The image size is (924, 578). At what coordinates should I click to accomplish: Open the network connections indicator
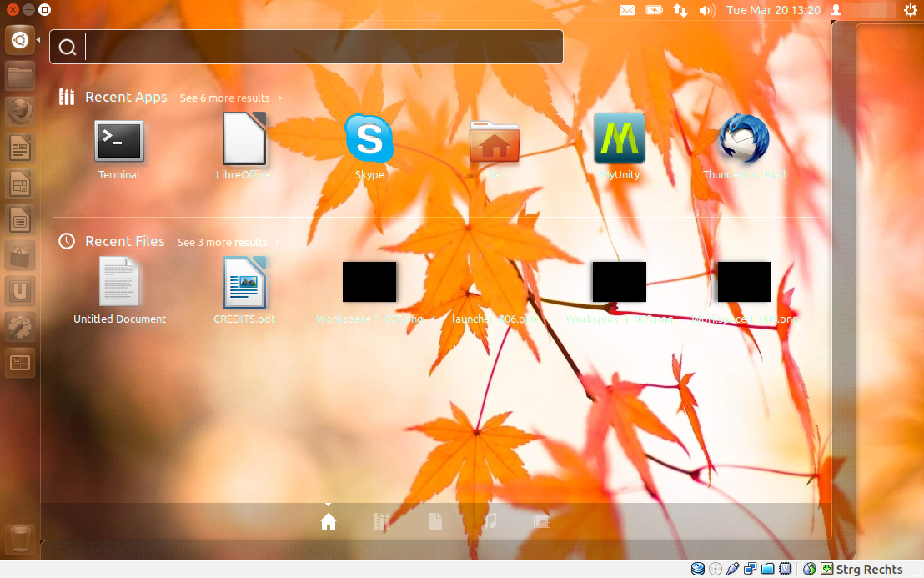680,10
